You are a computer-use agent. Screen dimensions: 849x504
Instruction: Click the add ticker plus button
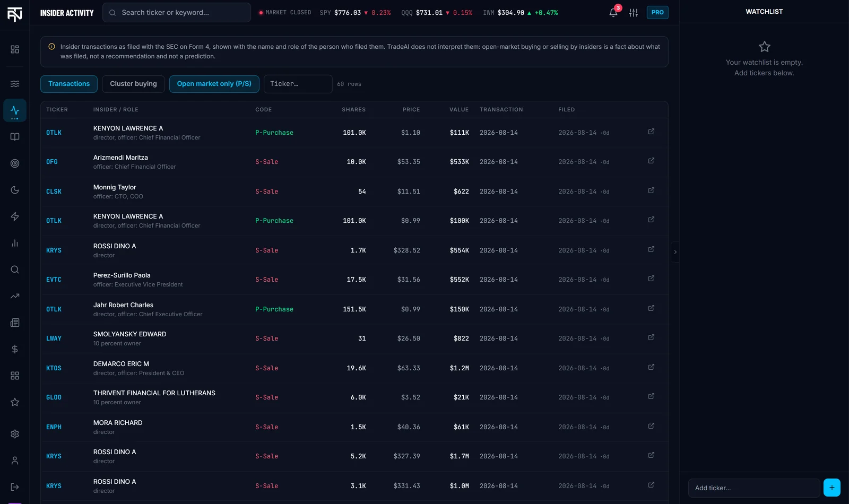831,488
